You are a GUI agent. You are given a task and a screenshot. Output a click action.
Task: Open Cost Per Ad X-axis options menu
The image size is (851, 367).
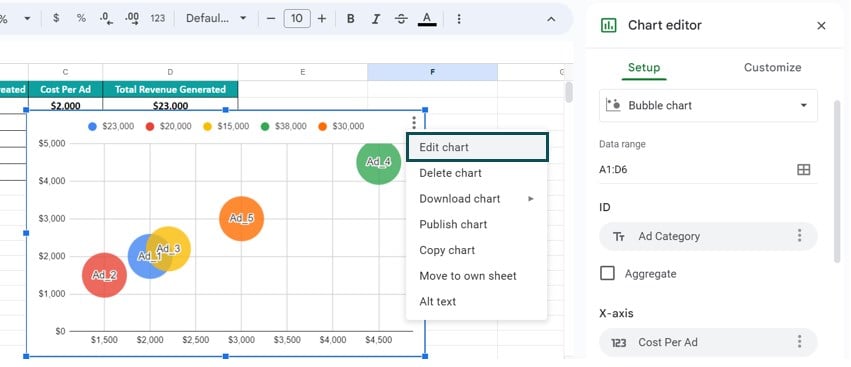pyautogui.click(x=799, y=341)
